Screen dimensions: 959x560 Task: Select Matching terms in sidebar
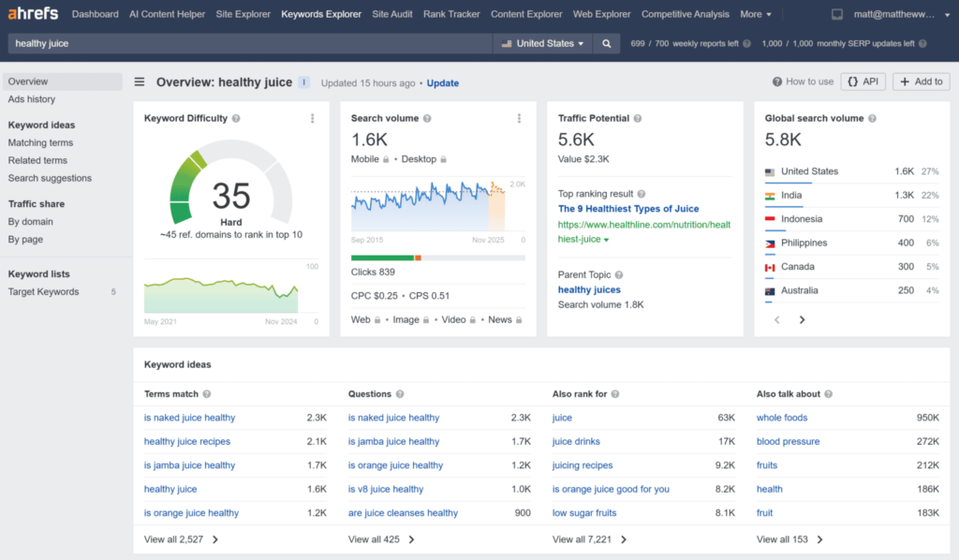click(40, 143)
